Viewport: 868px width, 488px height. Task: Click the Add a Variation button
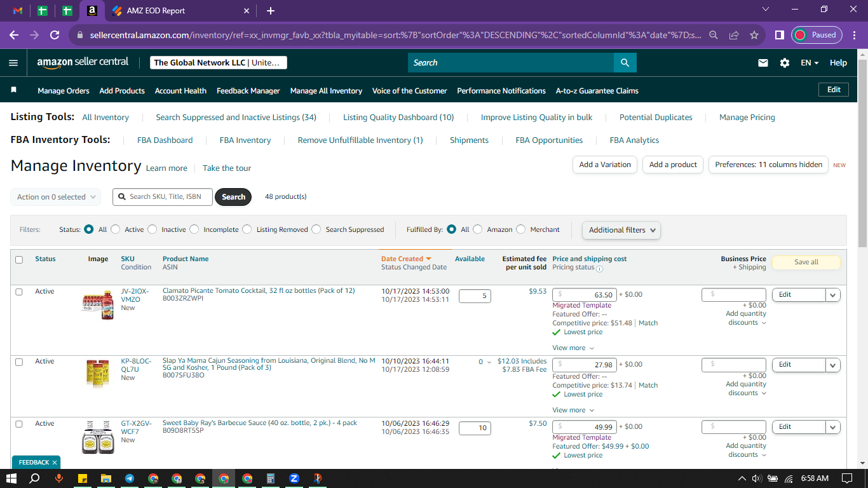[605, 165]
